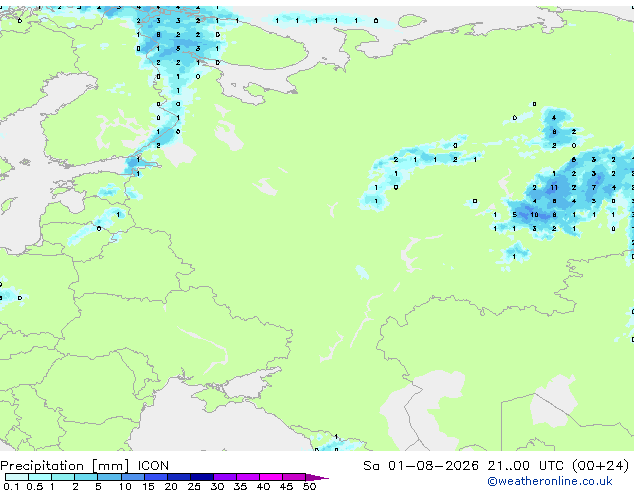This screenshot has height=490, width=634.
Task: Select the Precipitation [mm] ICON title
Action: [x=85, y=466]
